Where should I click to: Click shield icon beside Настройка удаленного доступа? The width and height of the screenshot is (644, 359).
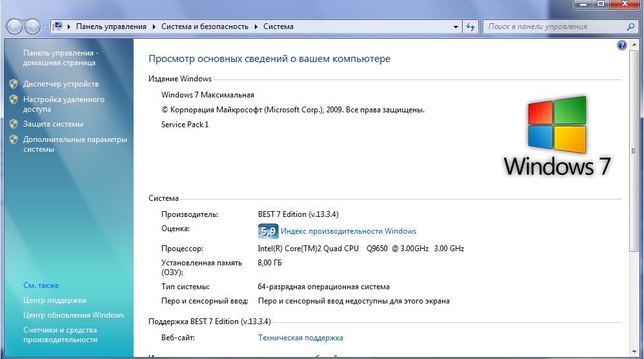coord(14,99)
